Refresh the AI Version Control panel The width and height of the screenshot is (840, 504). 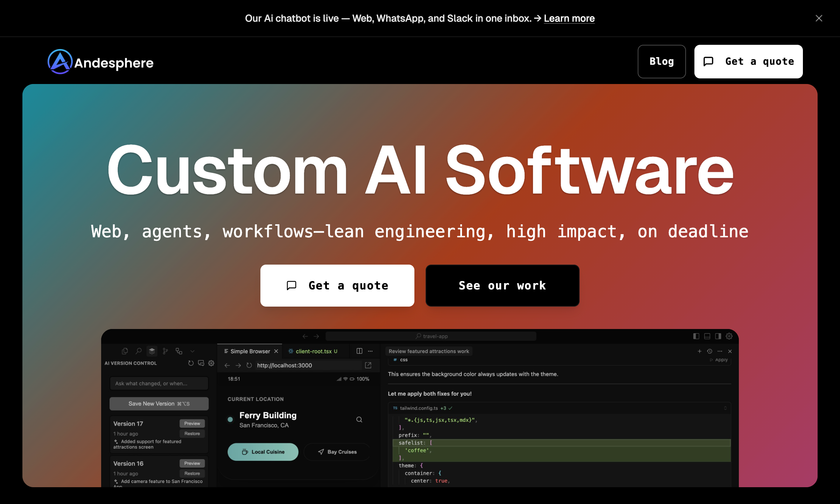pos(191,363)
